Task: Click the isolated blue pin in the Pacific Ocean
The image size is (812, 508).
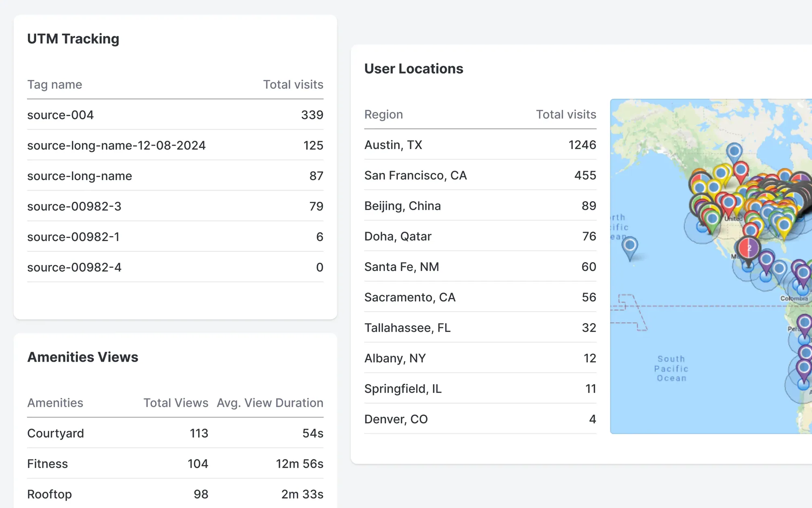Action: pyautogui.click(x=630, y=248)
